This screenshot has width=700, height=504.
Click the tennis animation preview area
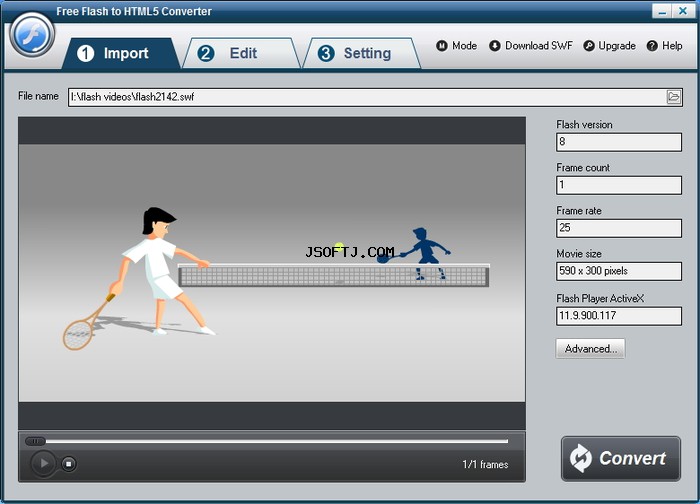[272, 273]
